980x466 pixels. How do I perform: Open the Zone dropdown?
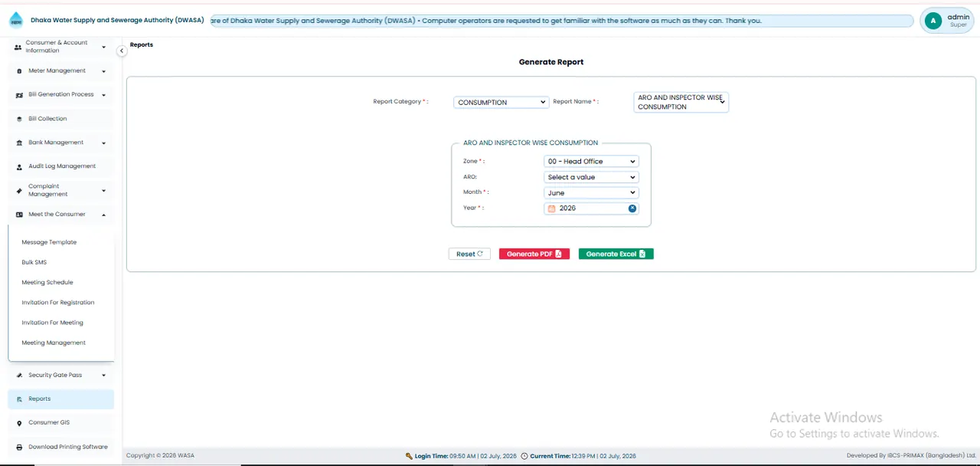[x=591, y=162]
